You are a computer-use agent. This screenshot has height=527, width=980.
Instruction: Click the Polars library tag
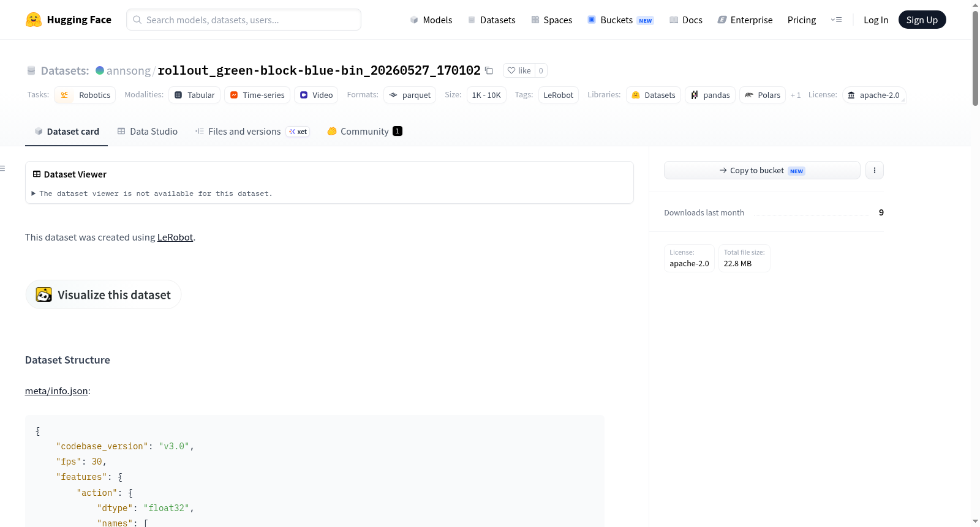coord(763,95)
